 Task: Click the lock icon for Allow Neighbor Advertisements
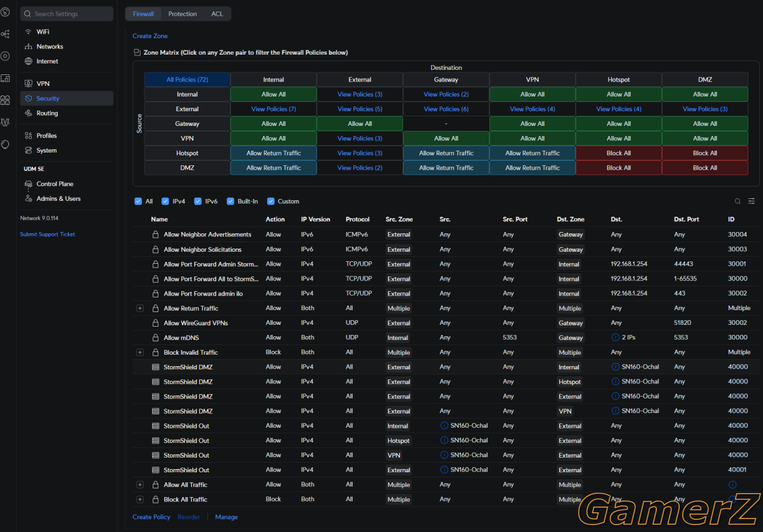click(155, 235)
